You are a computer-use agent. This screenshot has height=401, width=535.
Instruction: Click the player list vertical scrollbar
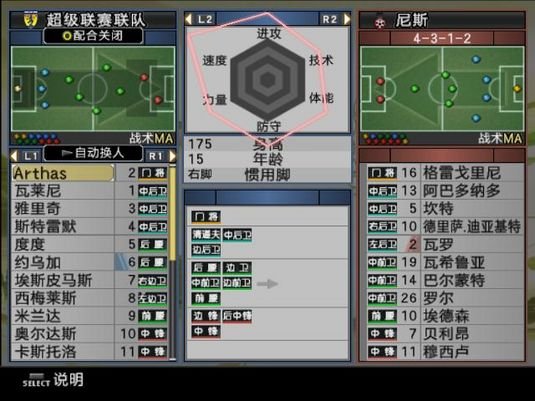tap(173, 262)
